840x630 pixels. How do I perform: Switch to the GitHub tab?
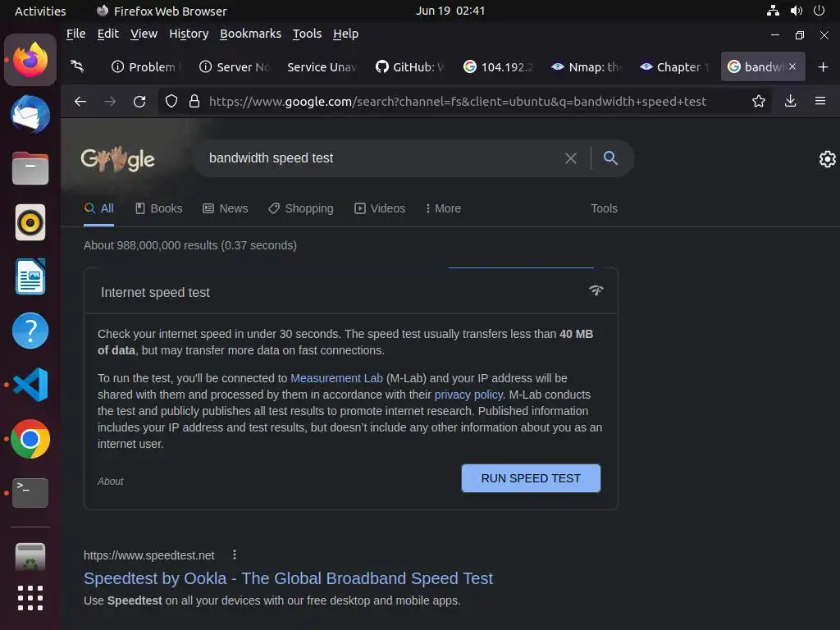point(410,67)
